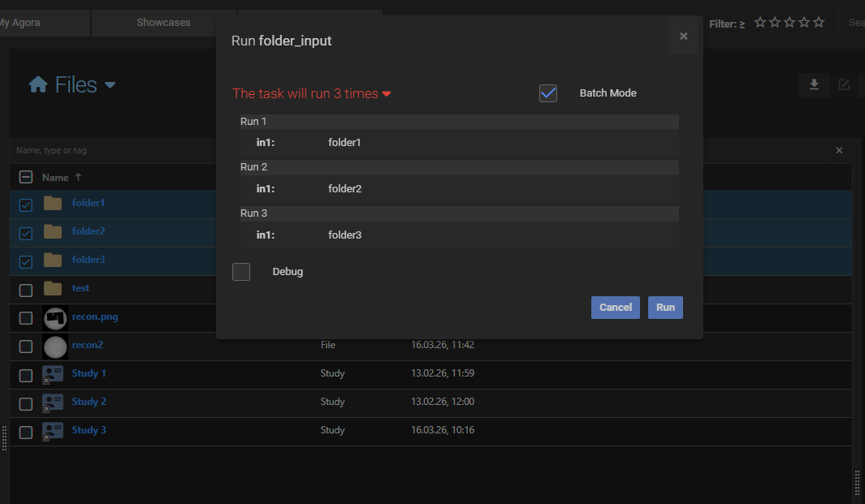Set the rating filter to three stars

[x=789, y=22]
